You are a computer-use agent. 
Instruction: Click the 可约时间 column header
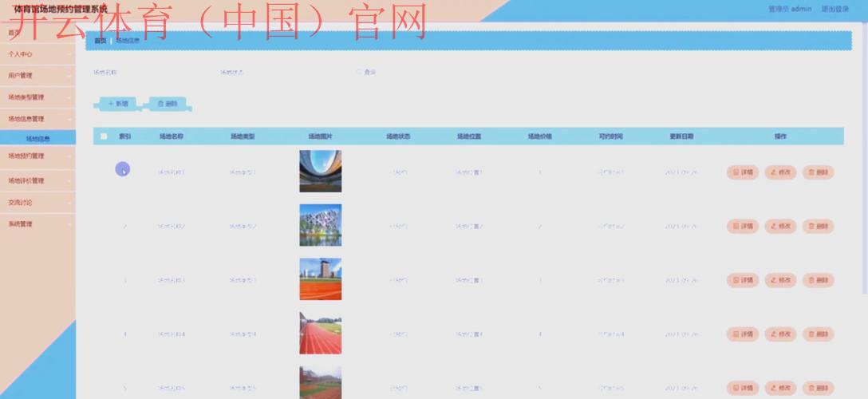(x=610, y=136)
